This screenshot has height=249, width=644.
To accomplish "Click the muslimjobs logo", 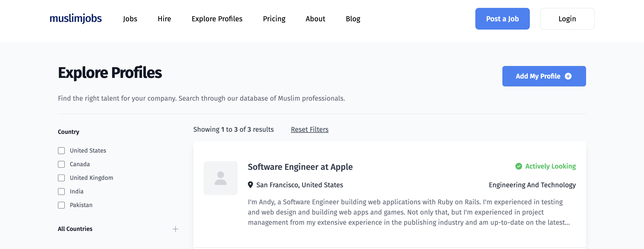I will pyautogui.click(x=76, y=19).
